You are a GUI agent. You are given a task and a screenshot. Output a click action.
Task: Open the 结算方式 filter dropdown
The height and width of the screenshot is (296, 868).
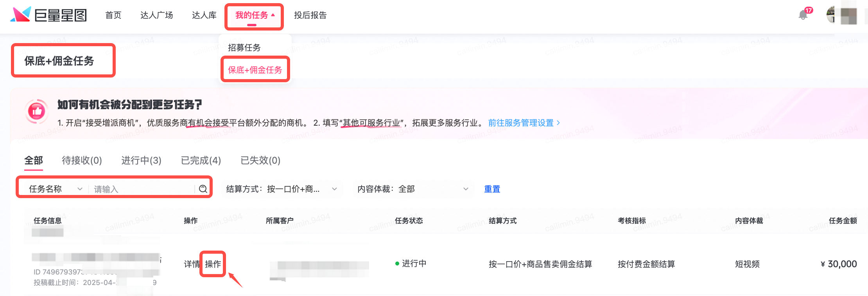(x=282, y=189)
